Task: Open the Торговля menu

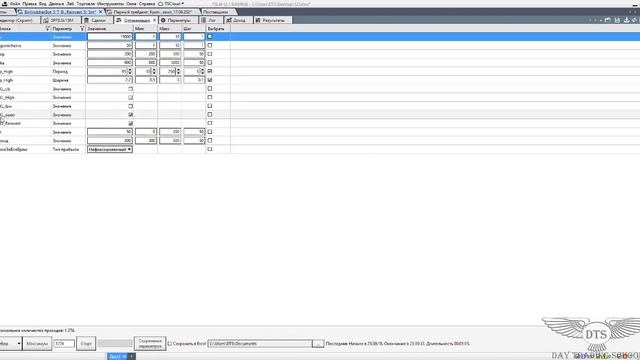Action: click(86, 4)
